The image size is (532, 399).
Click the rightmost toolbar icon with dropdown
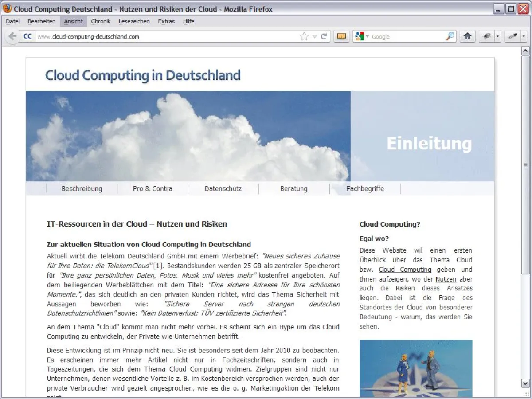(x=512, y=36)
